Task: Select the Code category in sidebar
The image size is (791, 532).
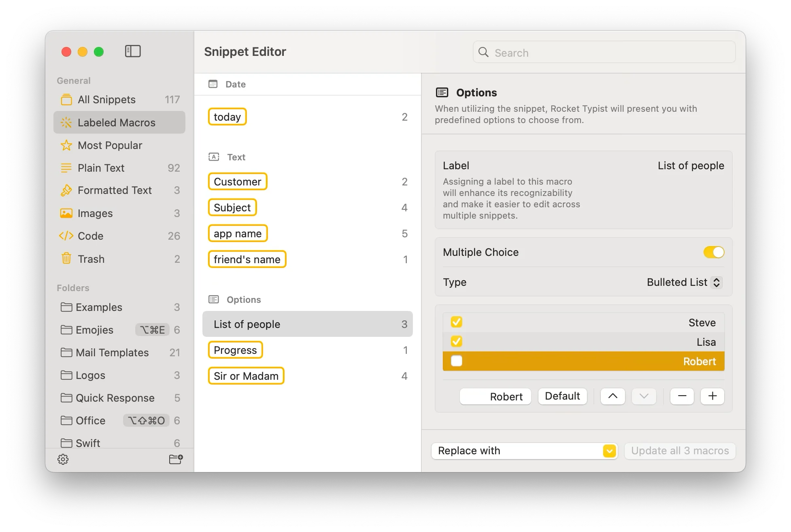Action: (90, 236)
